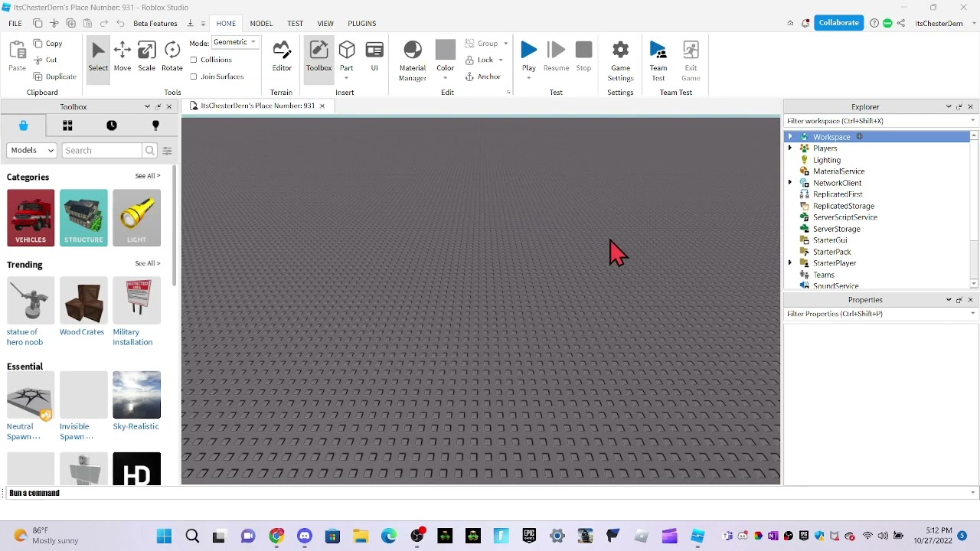
Task: Click the gray Color swatch
Action: tap(446, 51)
